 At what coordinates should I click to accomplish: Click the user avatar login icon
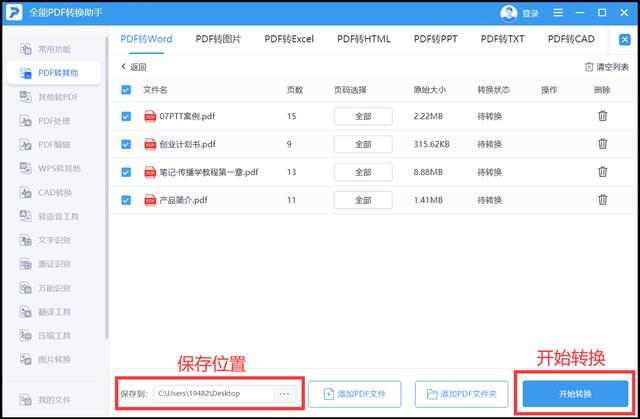[x=509, y=13]
